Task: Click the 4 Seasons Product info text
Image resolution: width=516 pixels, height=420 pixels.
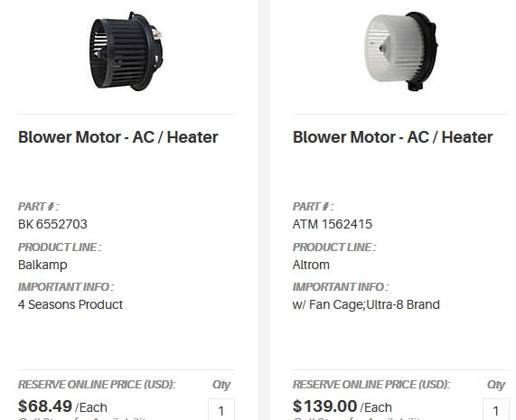Action: coord(70,304)
